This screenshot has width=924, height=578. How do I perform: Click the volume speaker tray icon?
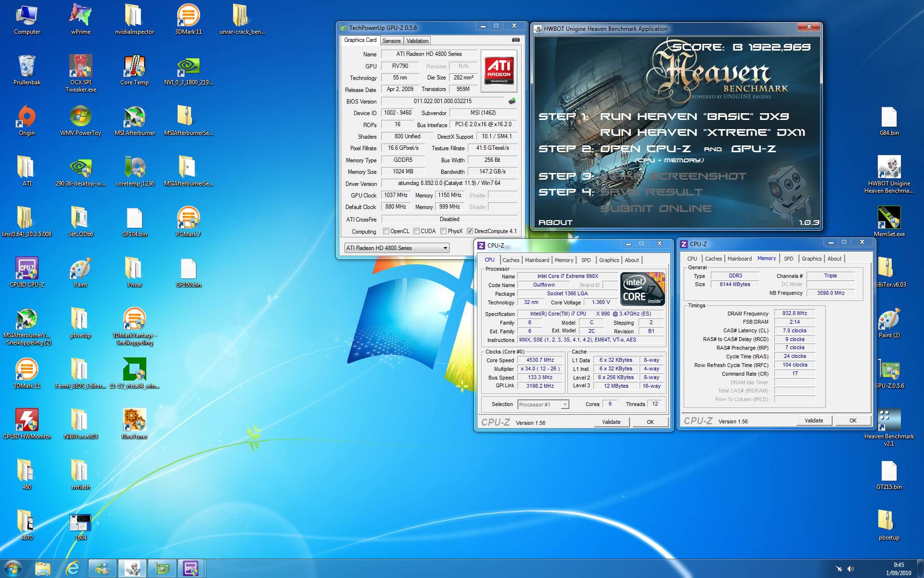coord(850,569)
